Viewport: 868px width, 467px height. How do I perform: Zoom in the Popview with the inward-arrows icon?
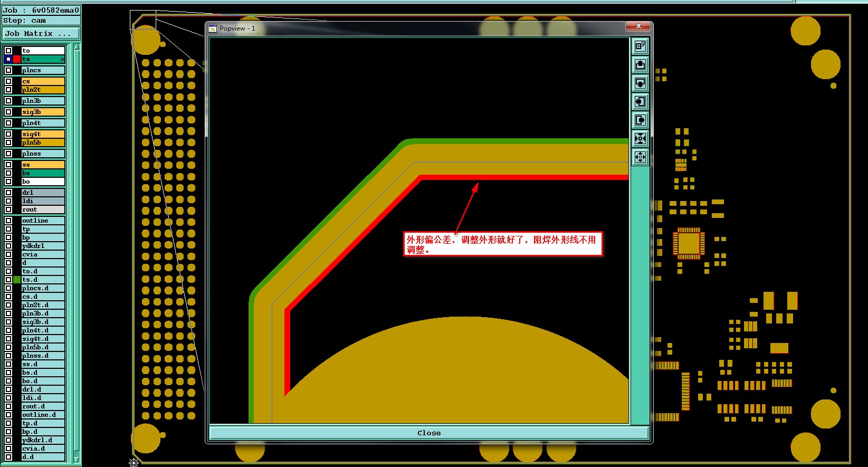click(x=640, y=139)
